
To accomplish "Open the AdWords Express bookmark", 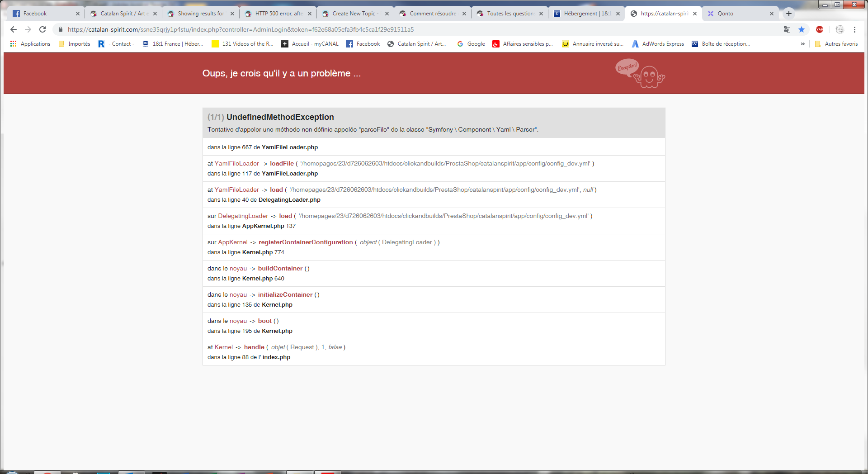I will click(x=658, y=44).
